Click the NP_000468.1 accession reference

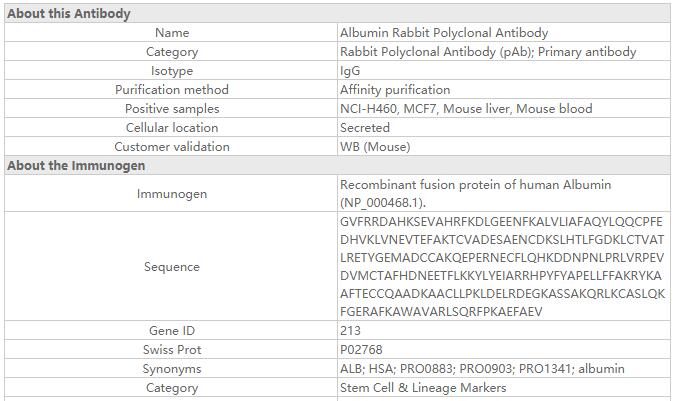[376, 202]
